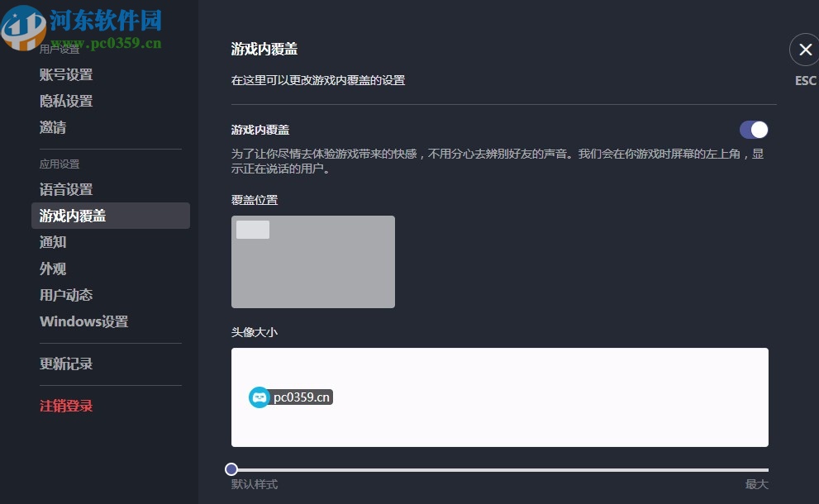The width and height of the screenshot is (819, 504).
Task: Open the Windows设置 section
Action: (83, 321)
